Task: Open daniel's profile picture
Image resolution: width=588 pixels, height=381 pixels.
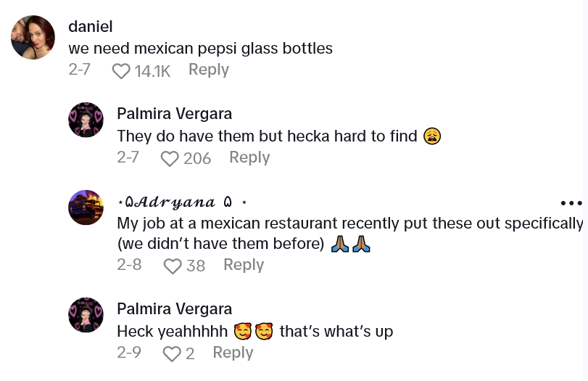Action: [33, 38]
